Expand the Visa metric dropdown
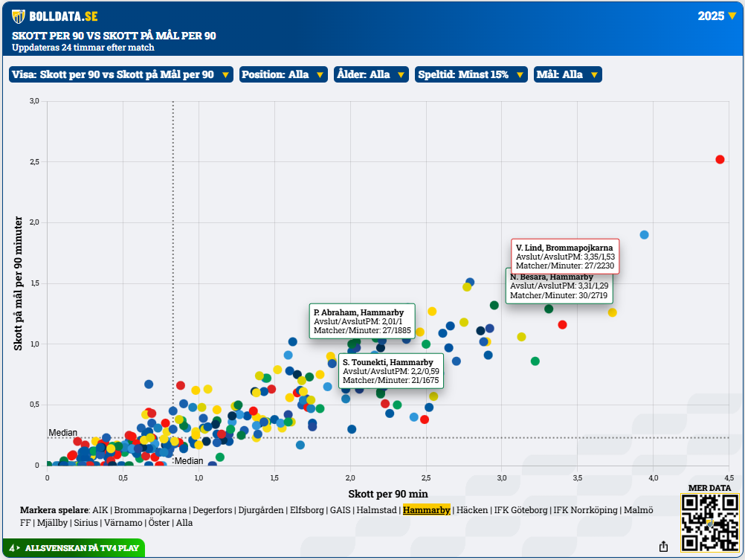 [120, 74]
